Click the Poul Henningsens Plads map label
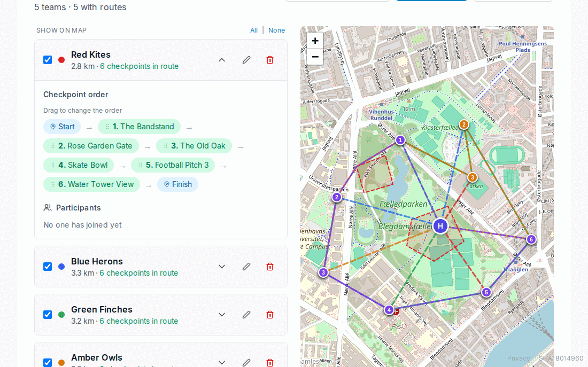588x367 pixels. point(523,47)
